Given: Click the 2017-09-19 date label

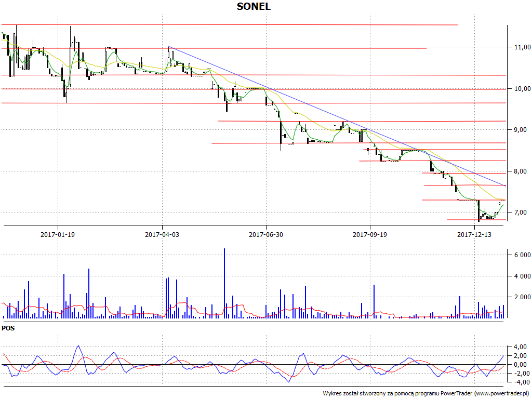Looking at the screenshot, I should (x=370, y=234).
